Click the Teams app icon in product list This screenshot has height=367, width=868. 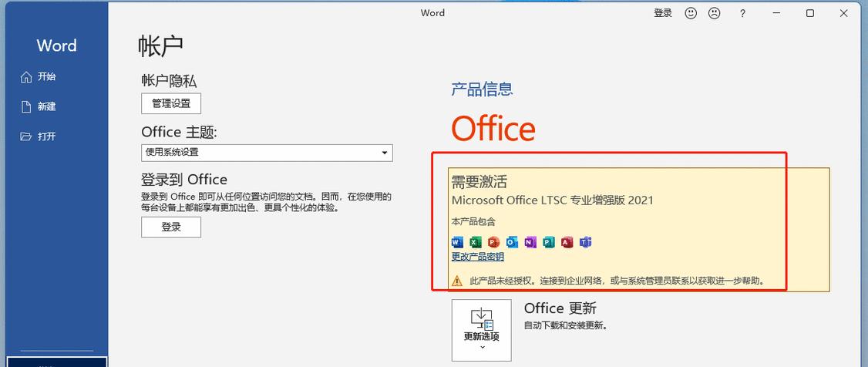[586, 242]
